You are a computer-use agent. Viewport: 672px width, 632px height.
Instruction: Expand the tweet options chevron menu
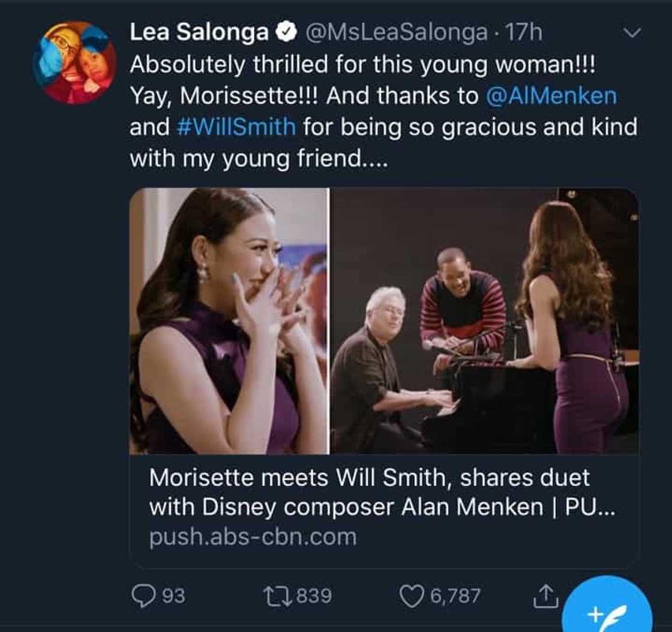click(633, 34)
